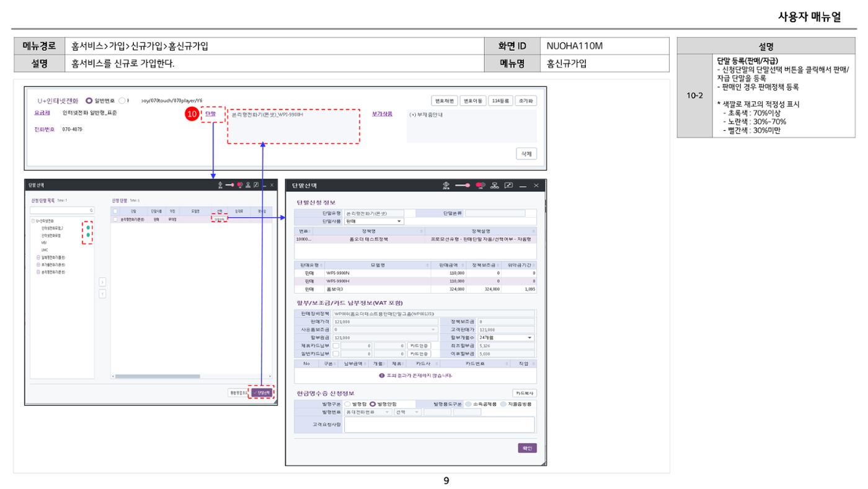Click the left arrow move button between lists

pos(103,293)
